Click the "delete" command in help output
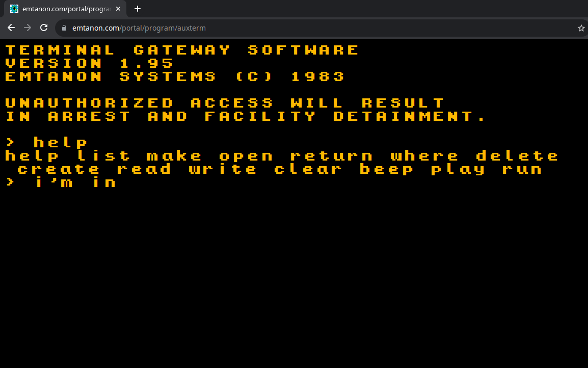Screen dimensions: 588x368 (517, 155)
